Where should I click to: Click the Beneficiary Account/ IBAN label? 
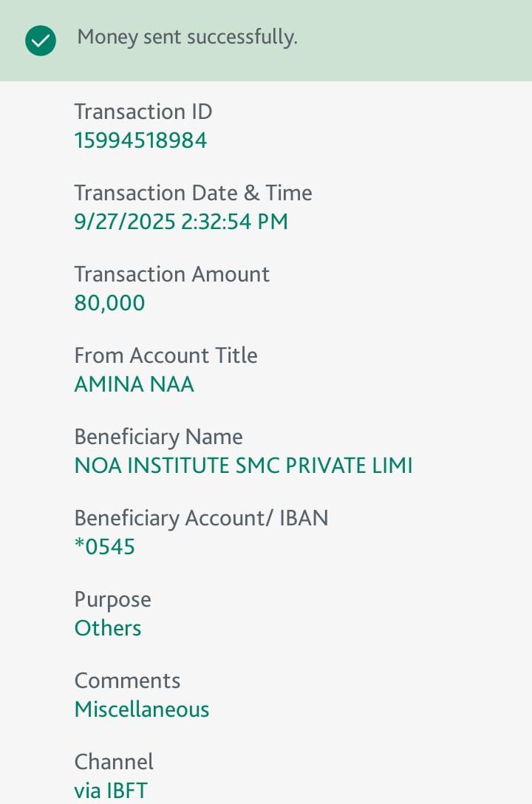point(201,518)
